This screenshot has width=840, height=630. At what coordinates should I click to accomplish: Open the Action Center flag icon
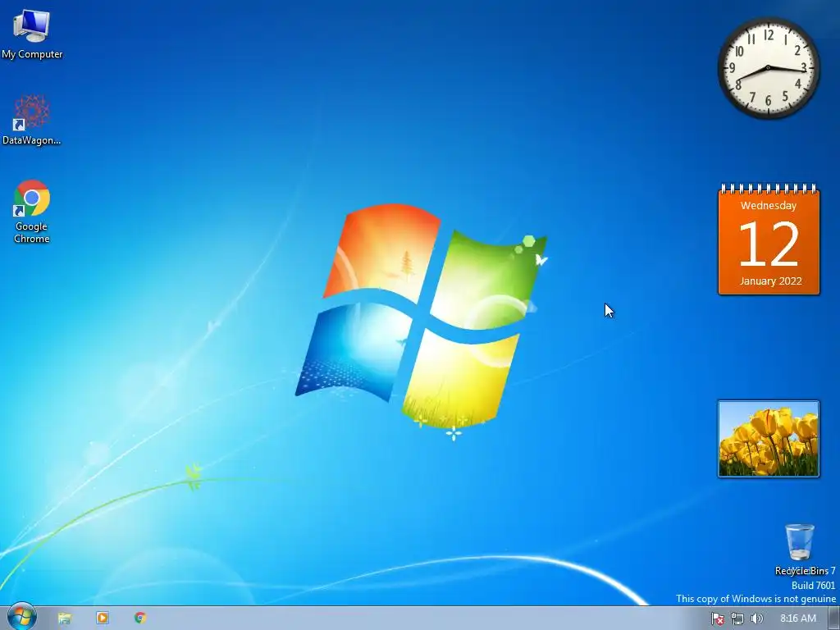click(717, 619)
